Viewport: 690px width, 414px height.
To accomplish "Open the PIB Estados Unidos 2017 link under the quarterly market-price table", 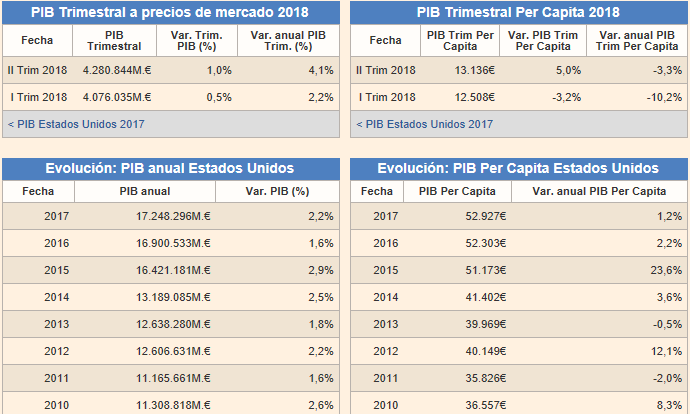I will click(x=76, y=124).
